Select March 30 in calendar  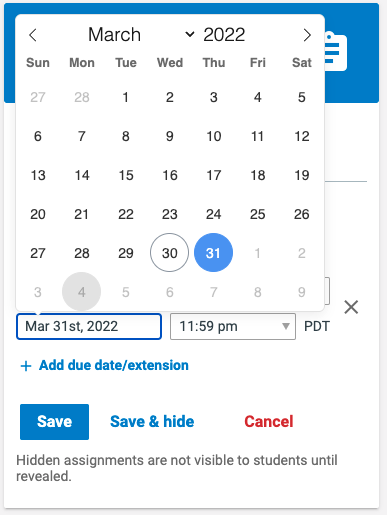[169, 252]
